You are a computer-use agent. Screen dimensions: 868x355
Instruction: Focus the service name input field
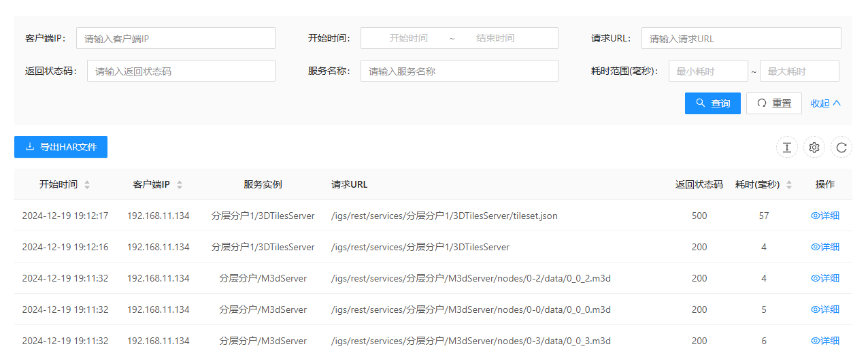(x=459, y=71)
